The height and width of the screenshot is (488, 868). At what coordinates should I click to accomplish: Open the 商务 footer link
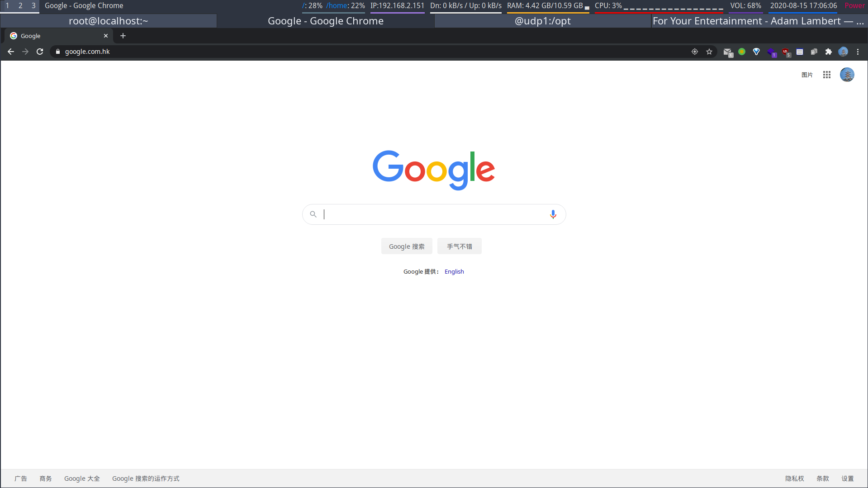(x=46, y=479)
